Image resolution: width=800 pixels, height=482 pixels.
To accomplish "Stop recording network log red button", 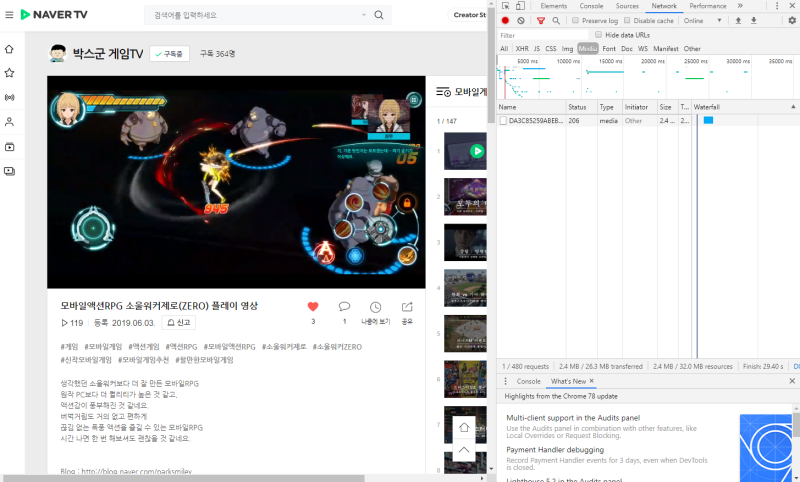I will [505, 20].
